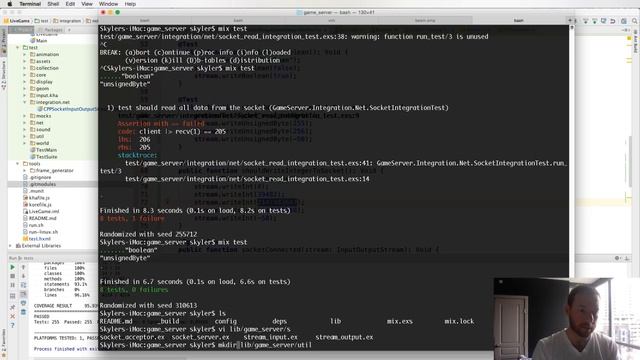Screen dimensions: 640x360
Task: Click the mix.exs entry in ls output
Action: click(x=400, y=322)
